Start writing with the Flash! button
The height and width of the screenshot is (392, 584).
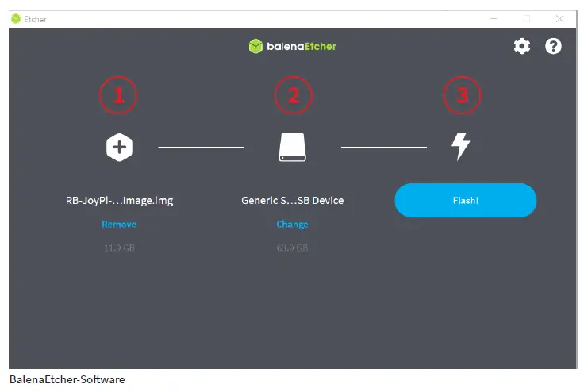[466, 200]
